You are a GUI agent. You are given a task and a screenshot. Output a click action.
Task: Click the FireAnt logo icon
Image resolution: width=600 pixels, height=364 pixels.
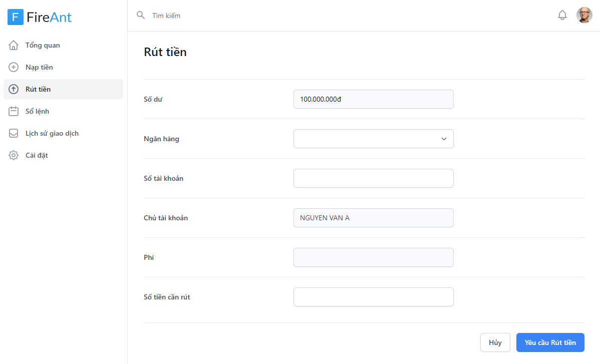[x=16, y=17]
